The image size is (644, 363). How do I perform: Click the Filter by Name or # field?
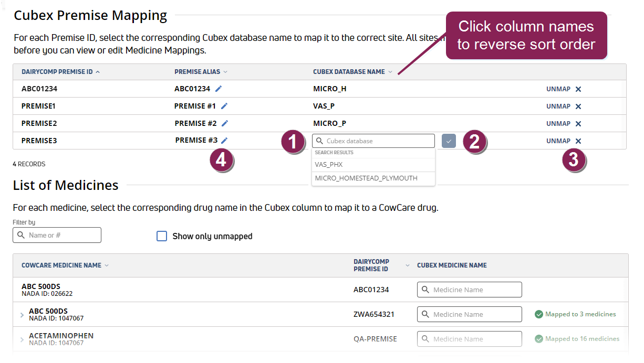[57, 235]
